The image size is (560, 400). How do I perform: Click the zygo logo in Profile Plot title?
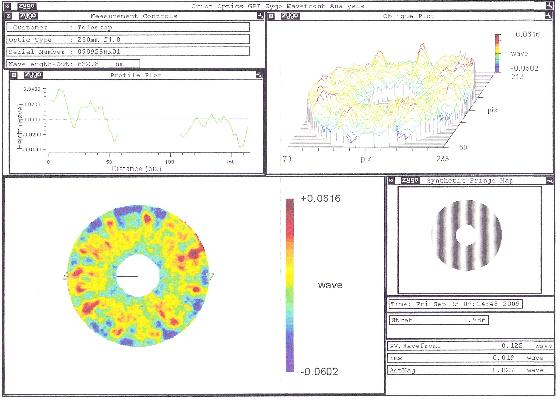pos(33,75)
